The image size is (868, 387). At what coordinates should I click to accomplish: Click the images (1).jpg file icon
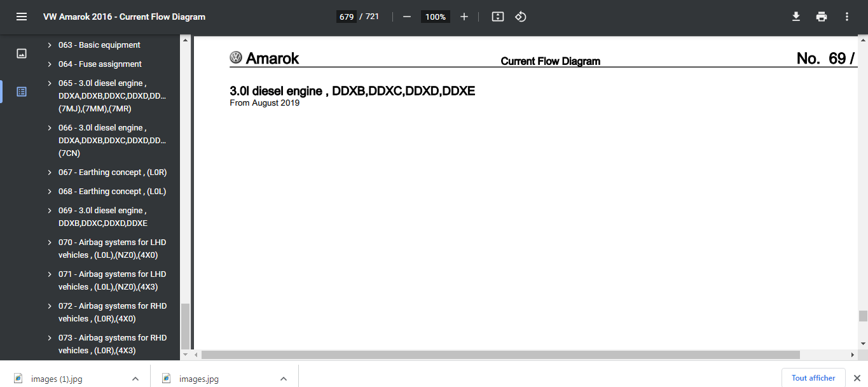tap(18, 378)
